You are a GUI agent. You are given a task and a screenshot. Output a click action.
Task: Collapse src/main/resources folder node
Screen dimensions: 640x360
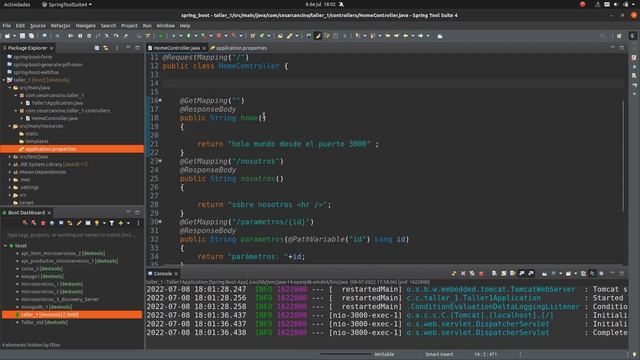10,126
